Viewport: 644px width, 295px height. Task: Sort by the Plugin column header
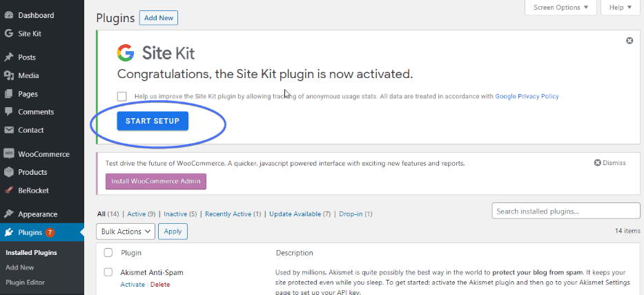click(x=131, y=253)
